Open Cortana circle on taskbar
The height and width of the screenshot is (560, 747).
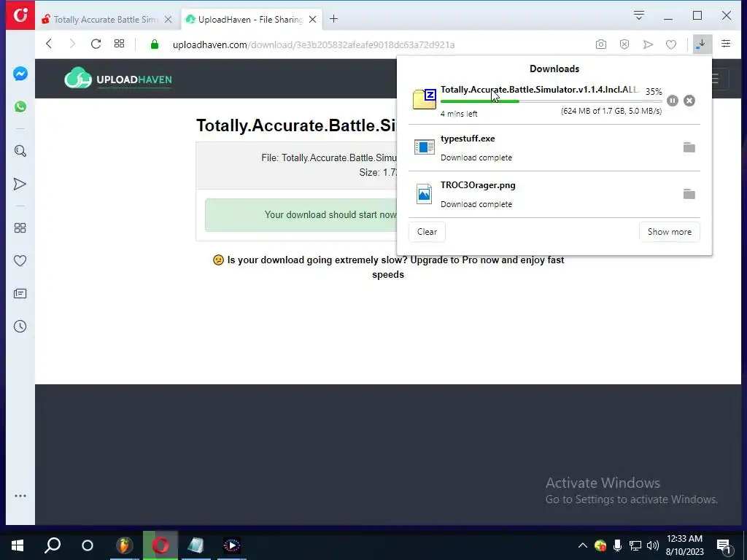(88, 545)
